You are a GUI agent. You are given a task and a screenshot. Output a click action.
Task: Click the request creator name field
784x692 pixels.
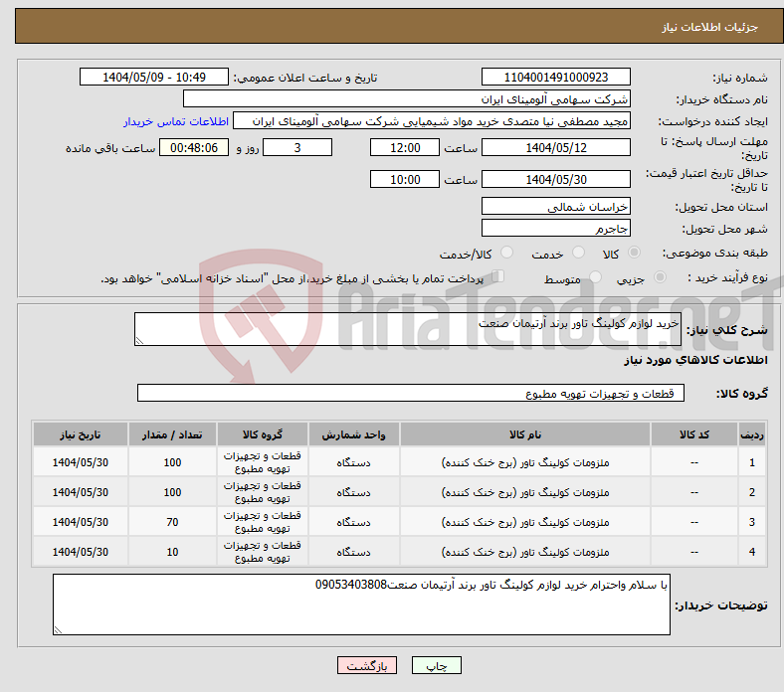click(432, 121)
